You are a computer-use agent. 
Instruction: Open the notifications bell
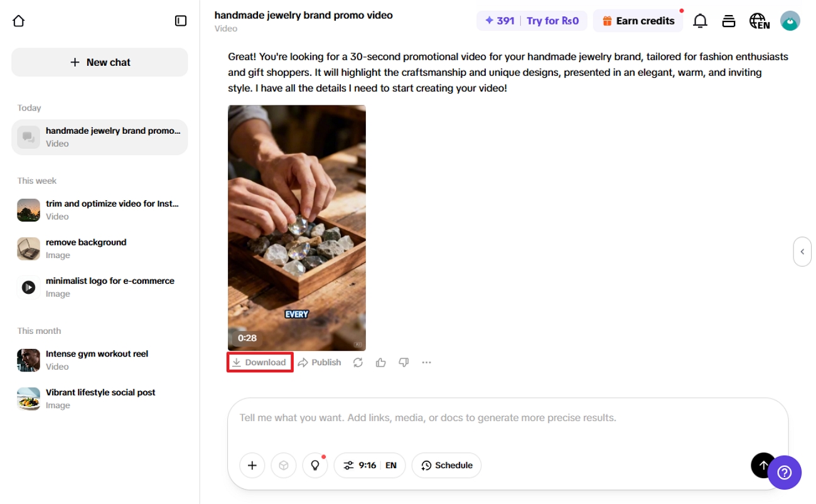[700, 21]
